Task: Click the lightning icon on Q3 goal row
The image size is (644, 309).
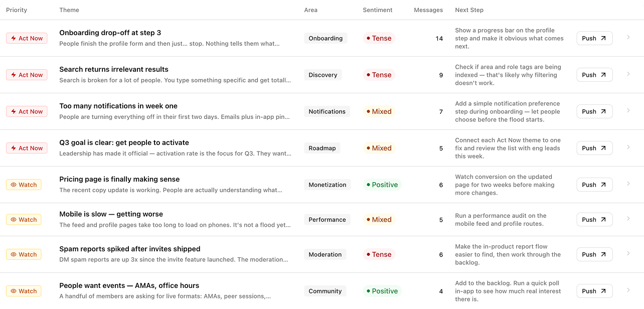Action: [x=14, y=148]
